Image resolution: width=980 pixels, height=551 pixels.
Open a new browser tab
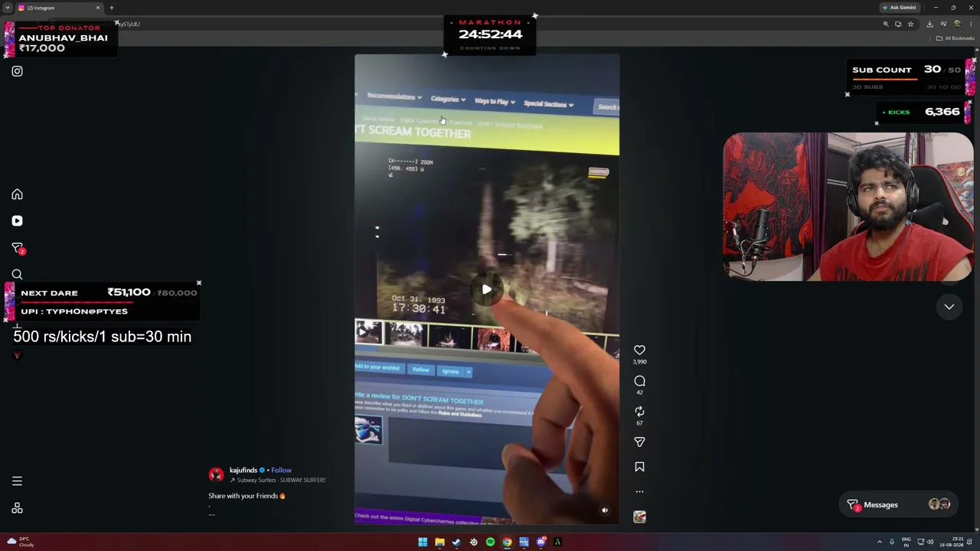point(112,8)
